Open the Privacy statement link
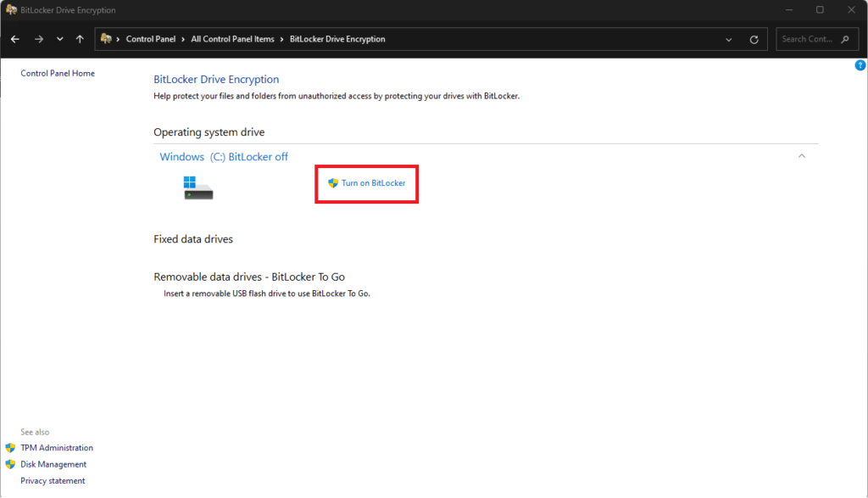This screenshot has width=868, height=498. [x=53, y=481]
